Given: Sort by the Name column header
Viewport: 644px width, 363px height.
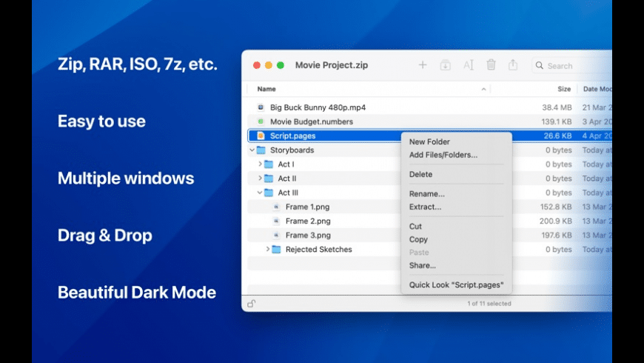Looking at the screenshot, I should pyautogui.click(x=266, y=89).
